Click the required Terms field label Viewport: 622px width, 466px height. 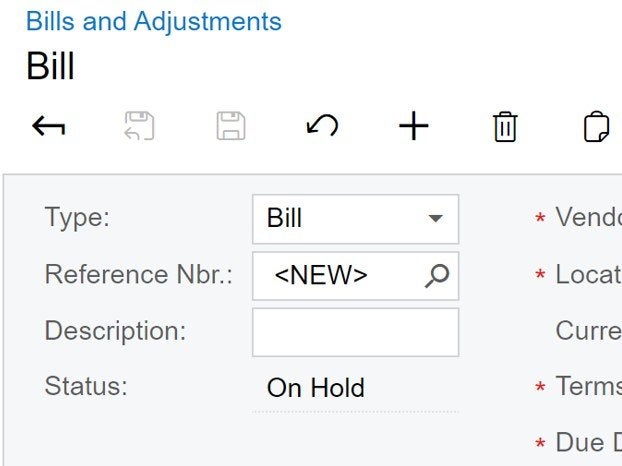(588, 385)
